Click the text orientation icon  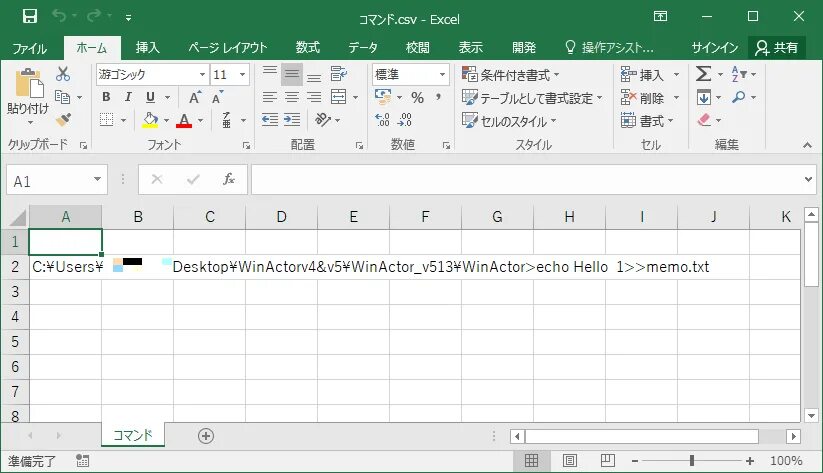pyautogui.click(x=322, y=120)
